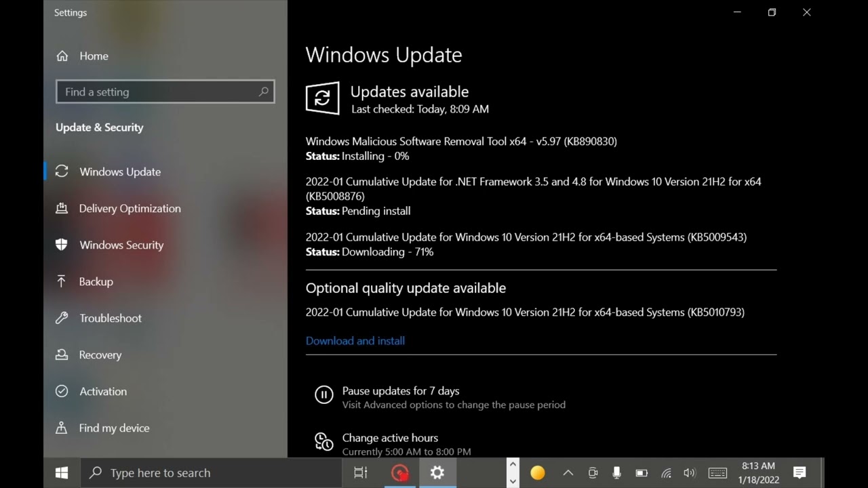This screenshot has width=868, height=488.
Task: Click the touch keyboard tray icon
Action: coord(717,473)
